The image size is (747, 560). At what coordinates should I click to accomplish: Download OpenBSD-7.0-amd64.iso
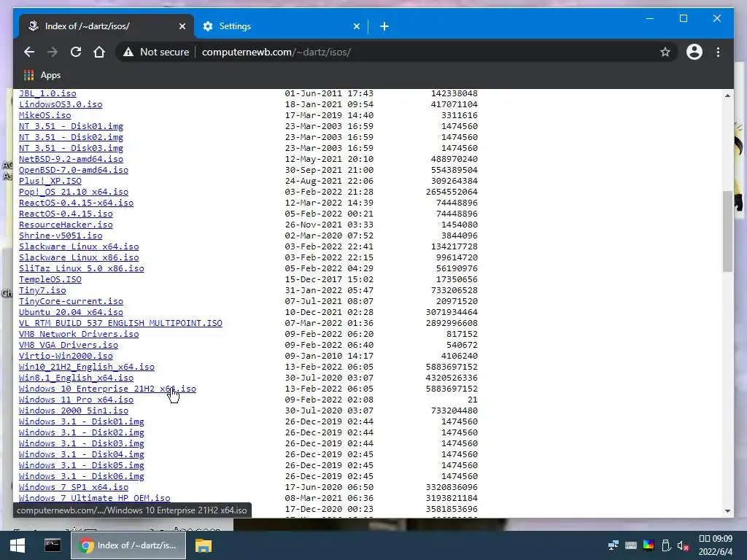pos(74,170)
